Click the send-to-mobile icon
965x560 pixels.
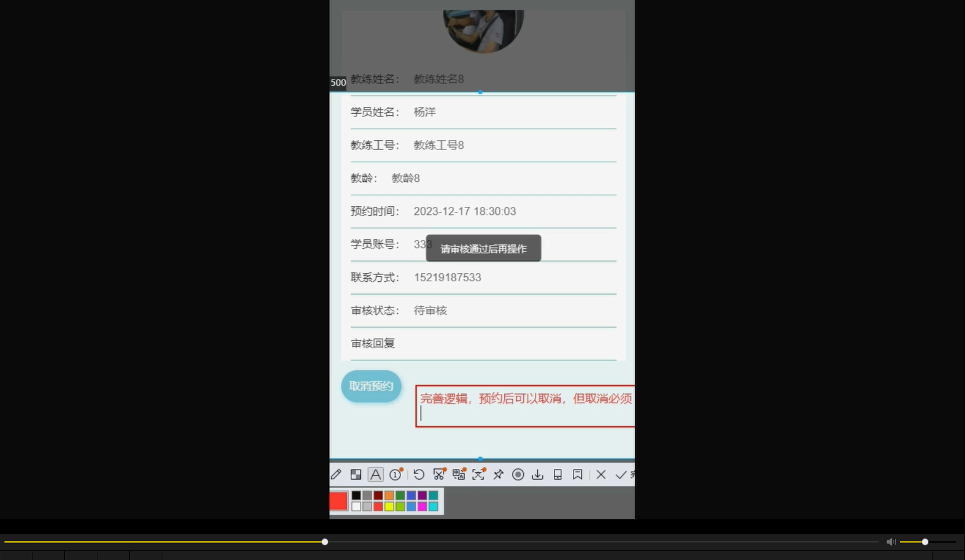[x=558, y=474]
